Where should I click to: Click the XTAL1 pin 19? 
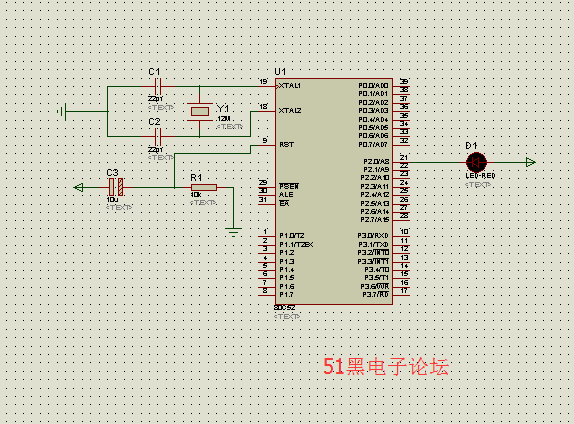click(x=267, y=86)
